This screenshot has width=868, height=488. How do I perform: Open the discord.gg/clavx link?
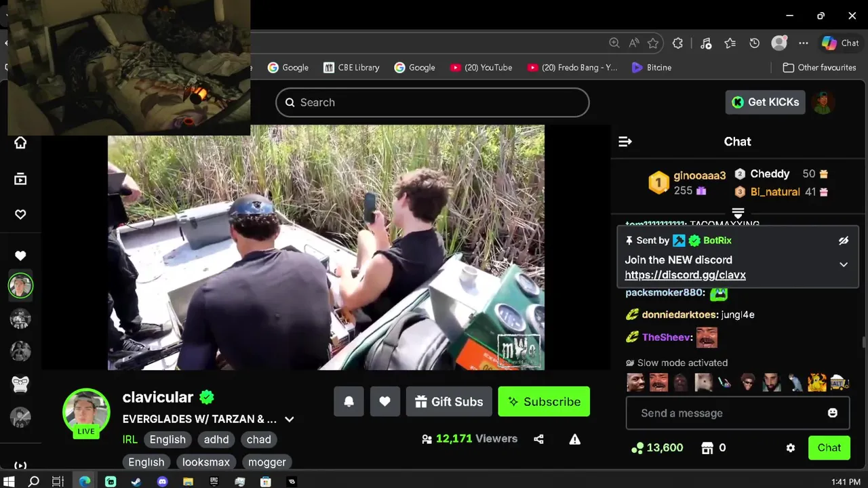(x=685, y=274)
